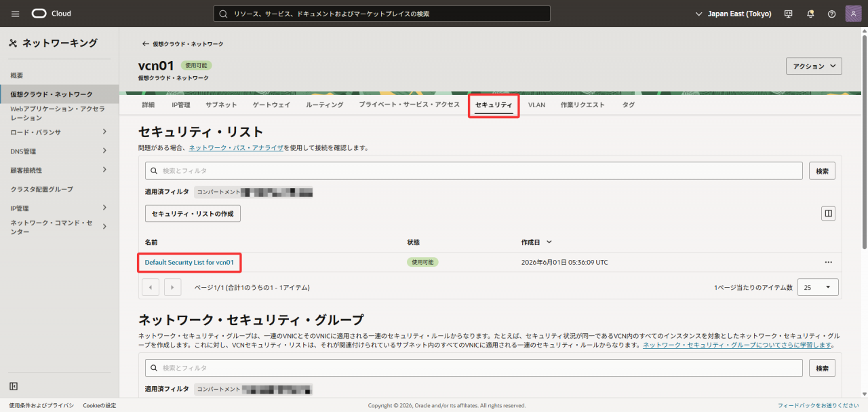Open the Cloud Shell developer tools icon
This screenshot has height=412, width=868.
coord(788,14)
